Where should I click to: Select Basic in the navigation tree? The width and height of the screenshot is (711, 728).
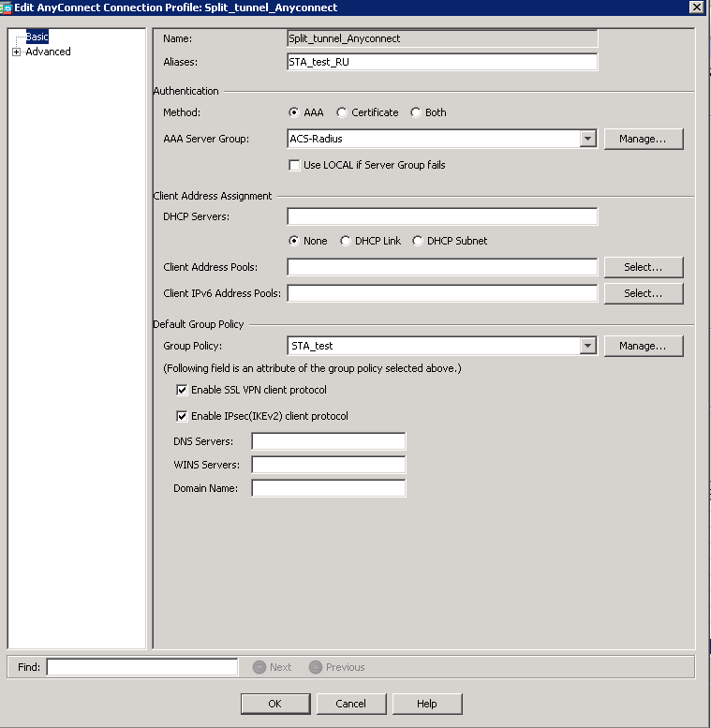37,37
